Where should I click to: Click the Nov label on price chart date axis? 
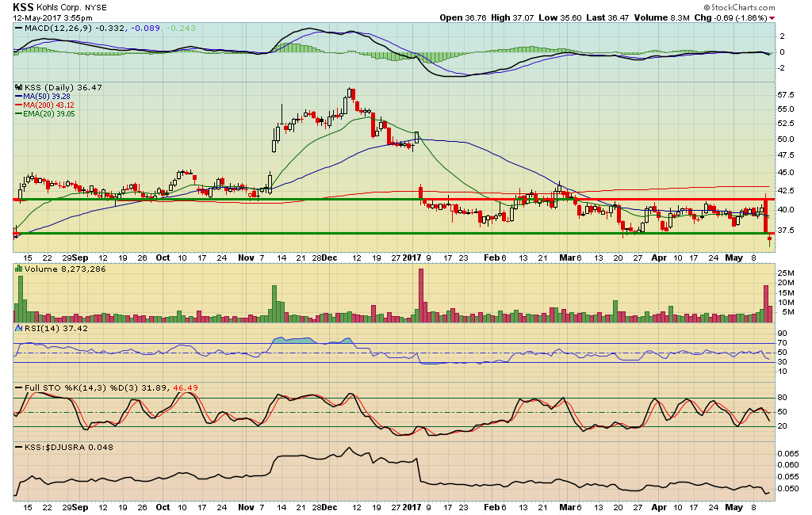pyautogui.click(x=246, y=257)
